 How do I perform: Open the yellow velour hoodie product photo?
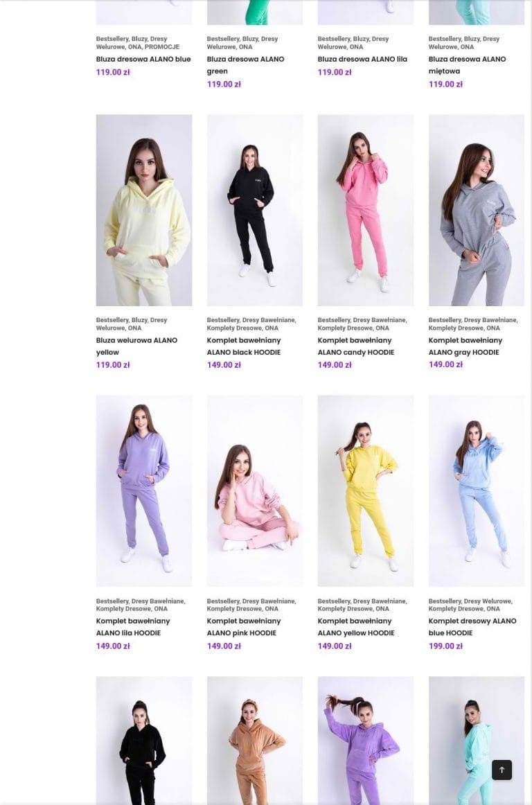pos(144,210)
